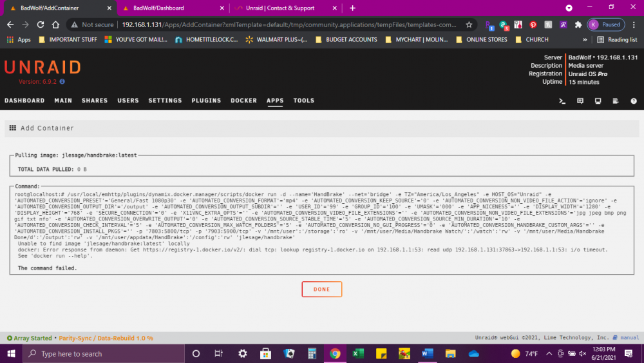Open the Reading list button
This screenshot has height=363, width=644.
pos(617,40)
